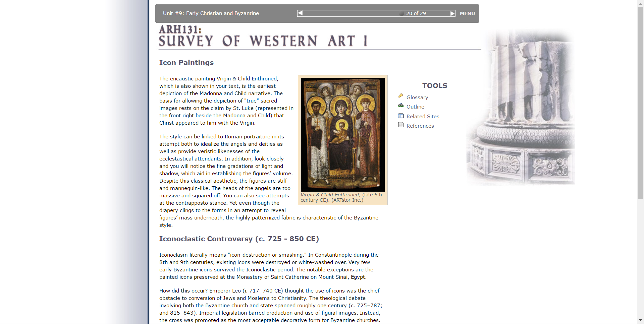The width and height of the screenshot is (644, 324).
Task: Open the Glossary link
Action: pyautogui.click(x=417, y=97)
